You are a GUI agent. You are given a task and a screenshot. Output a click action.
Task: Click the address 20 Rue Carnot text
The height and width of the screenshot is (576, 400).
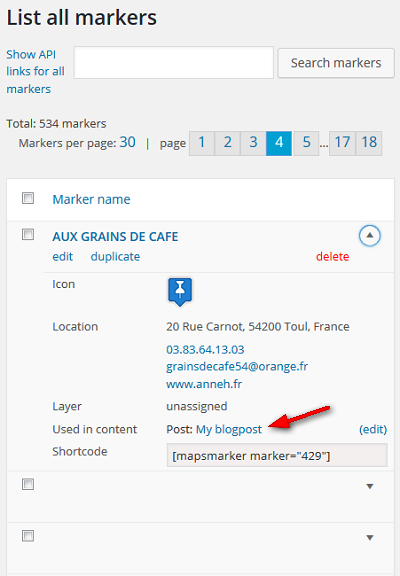point(258,327)
